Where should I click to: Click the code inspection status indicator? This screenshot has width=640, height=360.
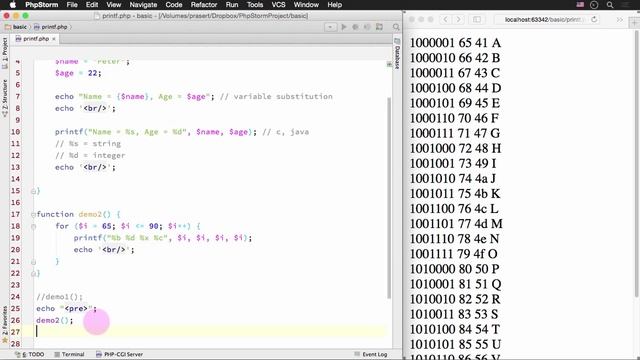389,64
